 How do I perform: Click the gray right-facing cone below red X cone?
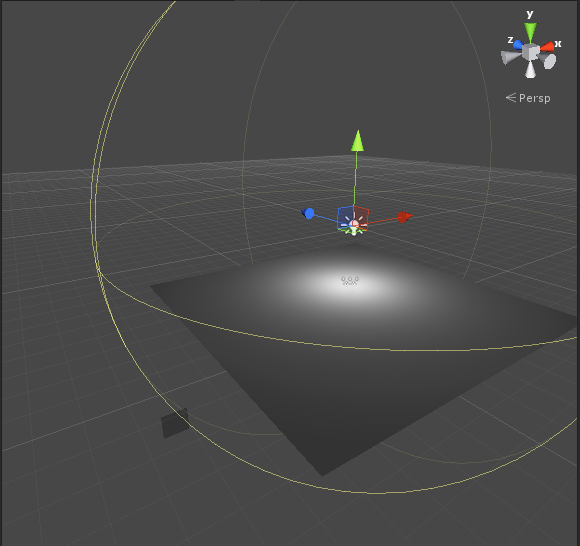(x=548, y=61)
